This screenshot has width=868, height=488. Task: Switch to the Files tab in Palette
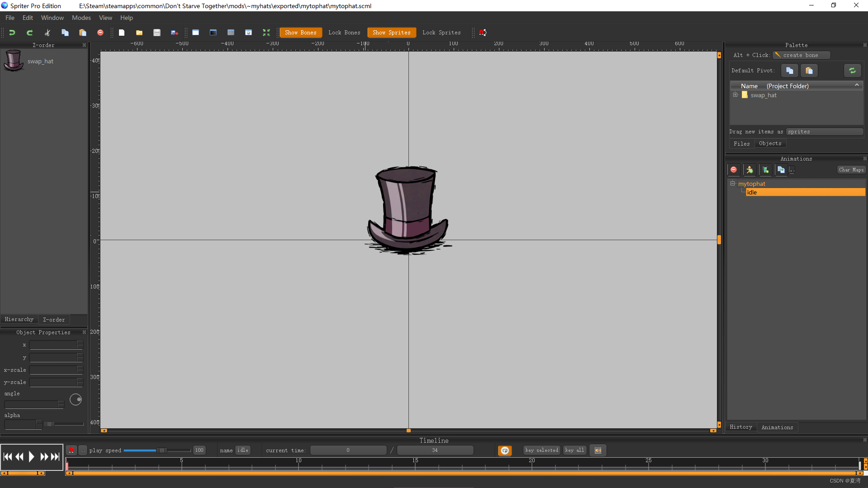coord(742,143)
